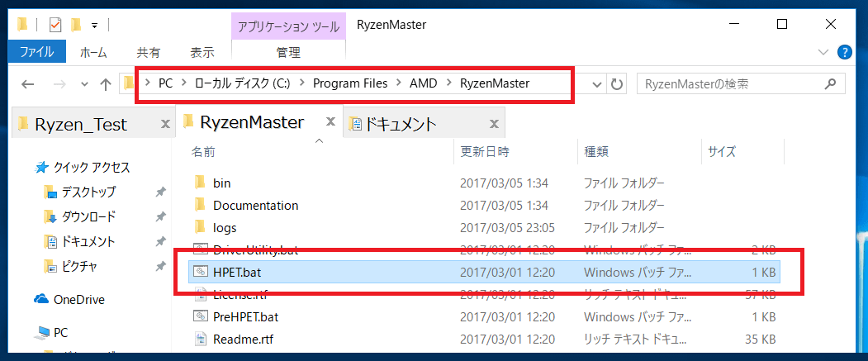The height and width of the screenshot is (361, 868).
Task: Click the pin icon beside ピクチャ
Action: point(160,266)
